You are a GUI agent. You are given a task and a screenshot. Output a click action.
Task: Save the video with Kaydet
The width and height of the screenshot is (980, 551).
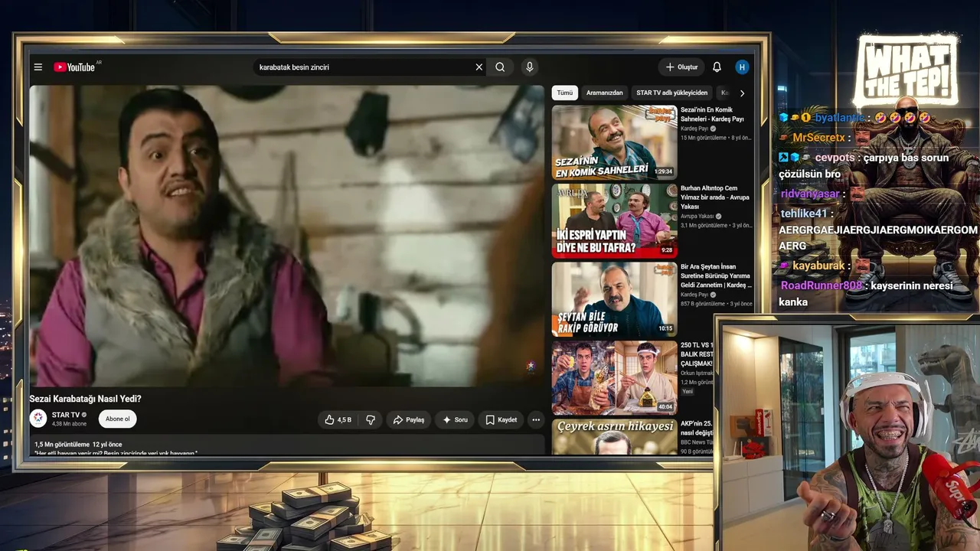tap(501, 419)
